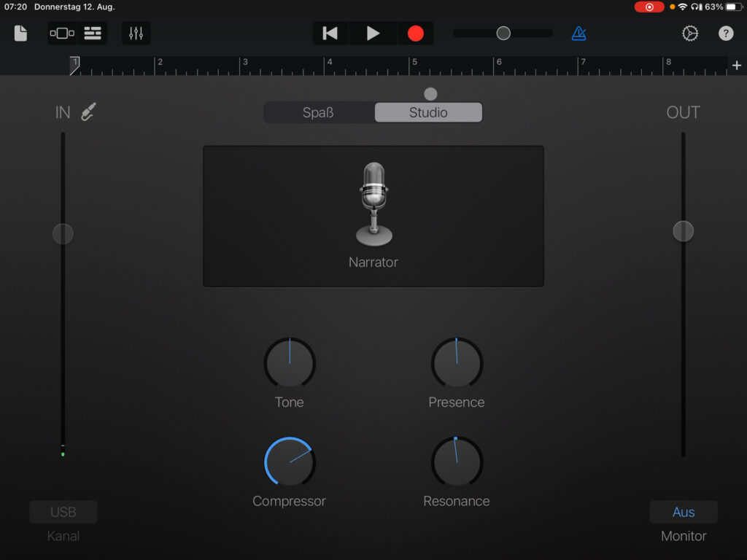Click the Compressor knob
The width and height of the screenshot is (747, 560).
pos(290,462)
